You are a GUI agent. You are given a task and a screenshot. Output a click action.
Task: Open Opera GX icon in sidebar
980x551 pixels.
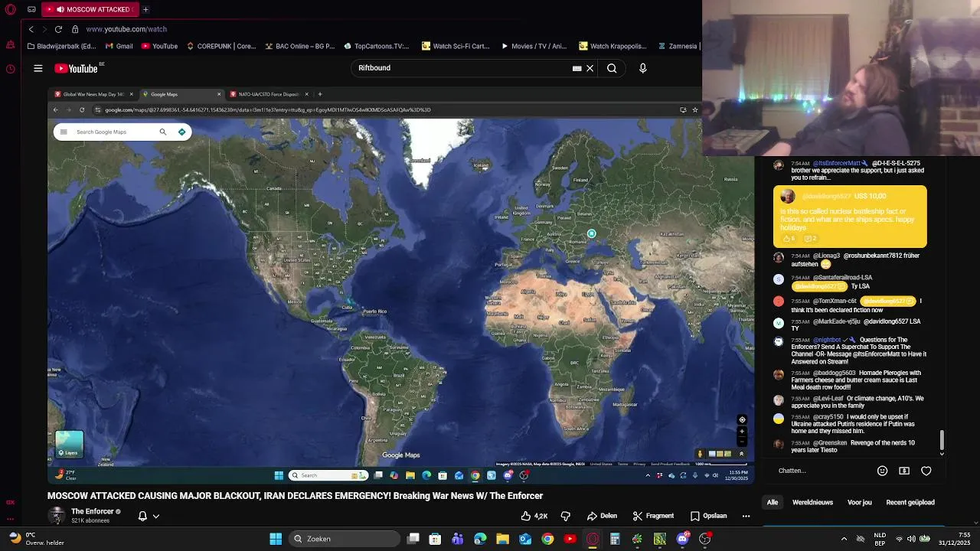pos(10,503)
